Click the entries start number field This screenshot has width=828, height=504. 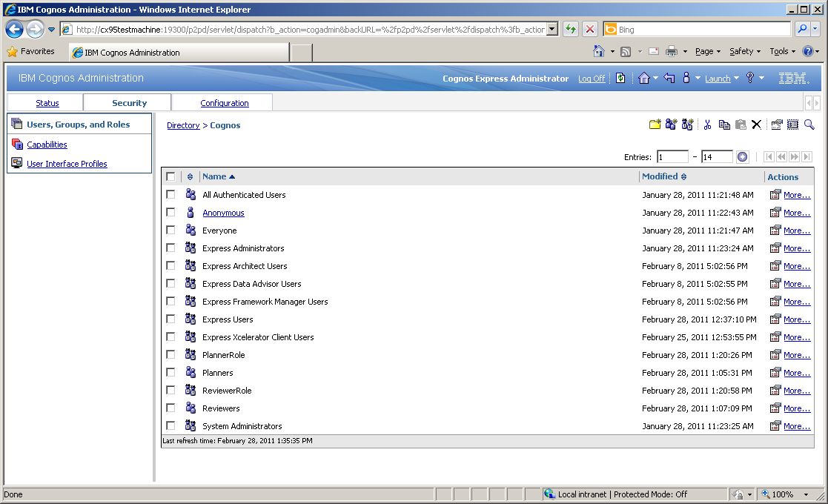point(673,156)
